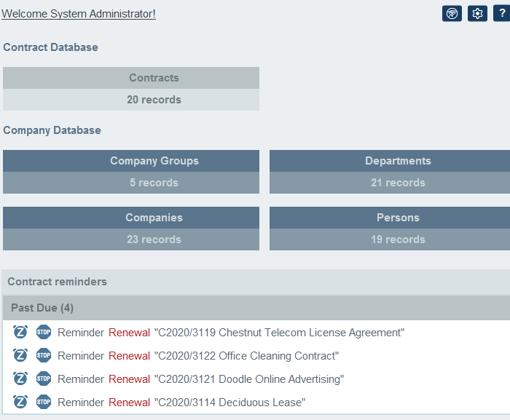Click the Welcome System Administrator link
The image size is (510, 420).
tap(79, 14)
